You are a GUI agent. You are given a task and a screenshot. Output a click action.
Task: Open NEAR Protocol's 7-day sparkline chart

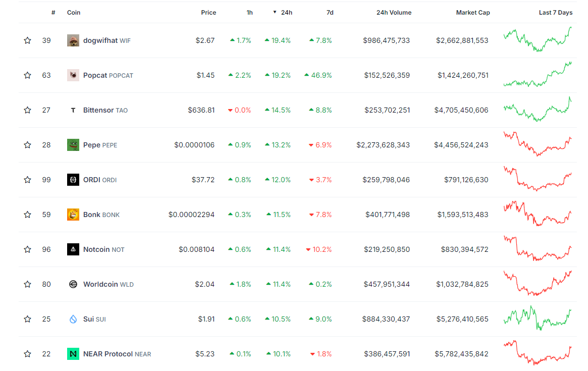(x=538, y=353)
